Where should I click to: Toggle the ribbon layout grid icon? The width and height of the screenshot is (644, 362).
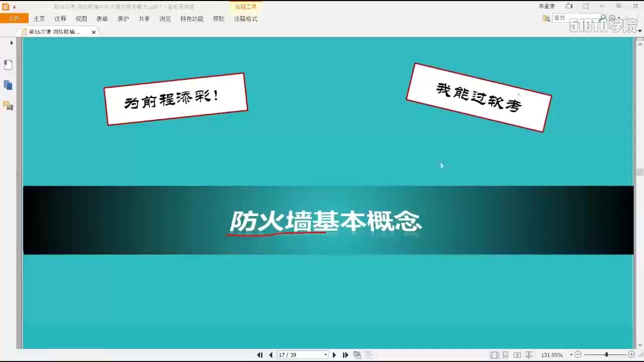586,6
